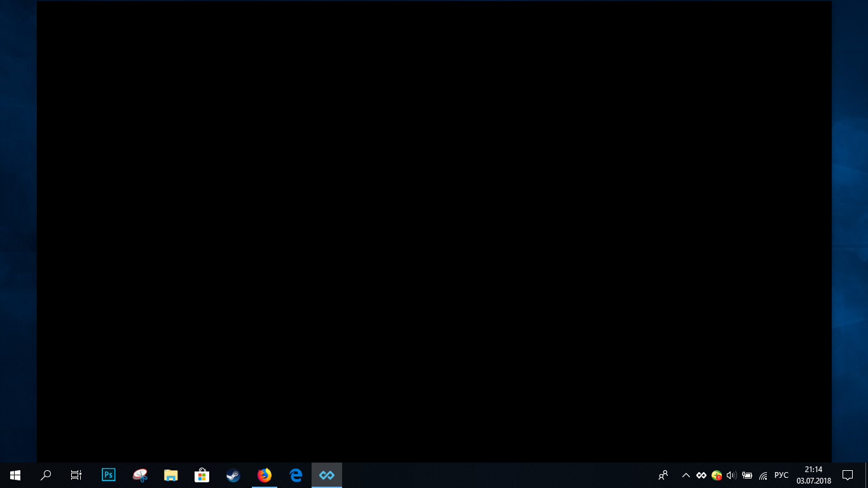Open Task View on the taskbar
Image resolution: width=868 pixels, height=488 pixels.
76,475
